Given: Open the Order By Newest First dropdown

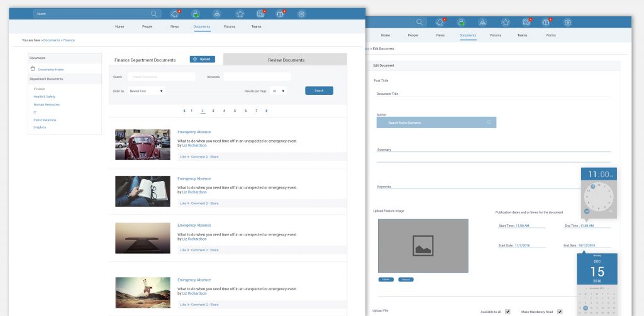Looking at the screenshot, I should click(146, 91).
